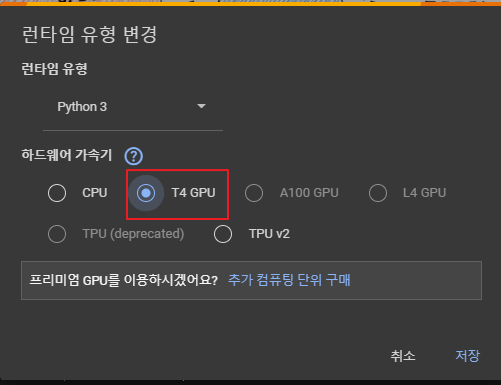Click the 하드웨어 가속기 label
This screenshot has width=501, height=385.
[67, 155]
